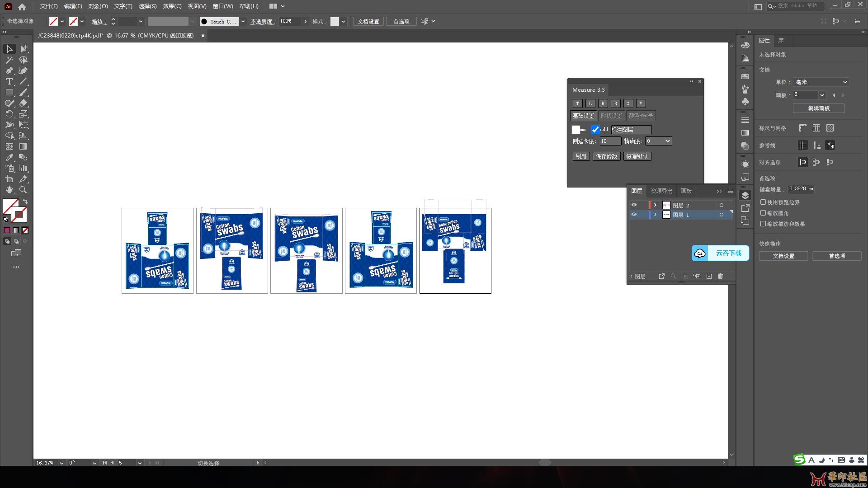
Task: Click the 保存修改 button
Action: pyautogui.click(x=606, y=156)
